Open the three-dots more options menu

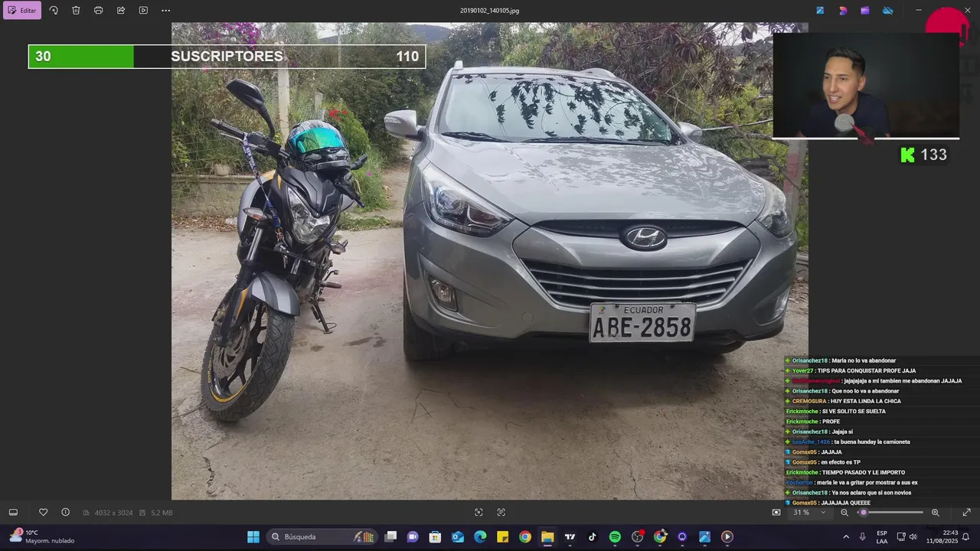point(166,11)
